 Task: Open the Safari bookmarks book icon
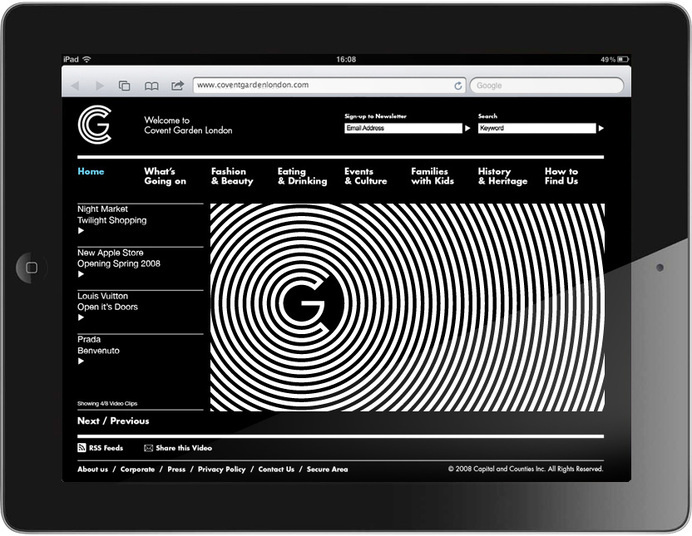151,86
